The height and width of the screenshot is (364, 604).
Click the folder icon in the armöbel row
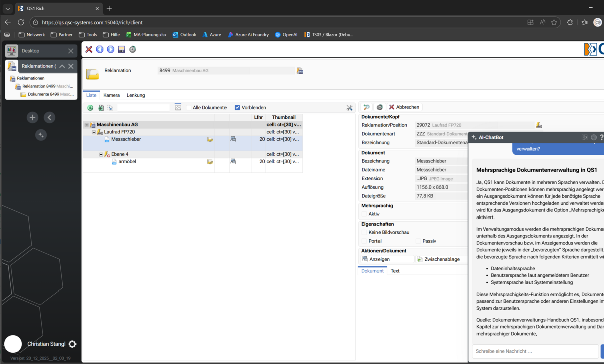coord(210,162)
